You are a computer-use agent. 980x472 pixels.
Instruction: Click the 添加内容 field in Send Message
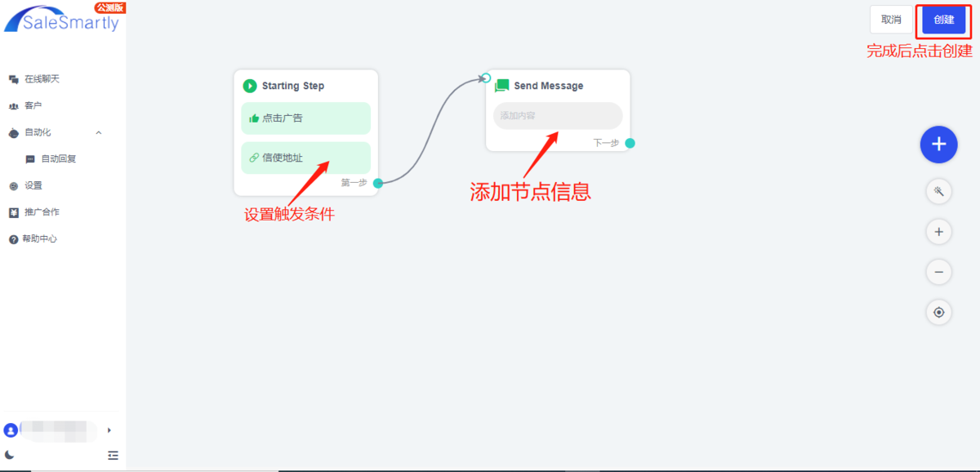558,116
